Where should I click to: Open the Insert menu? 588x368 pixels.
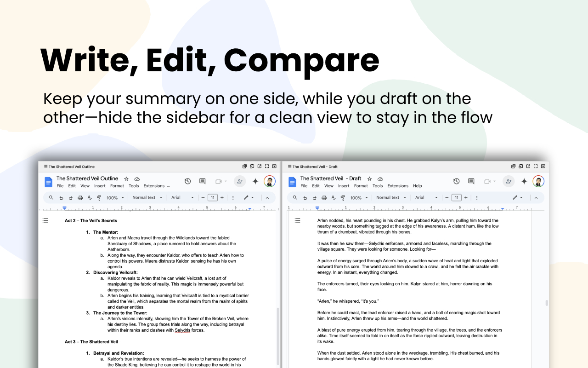(100, 186)
